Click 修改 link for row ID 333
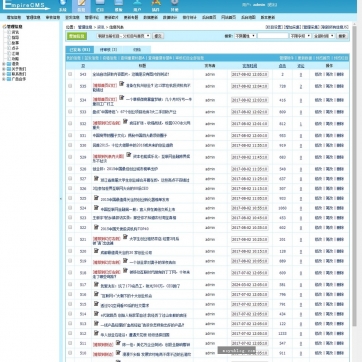This screenshot has height=362, width=362. (318, 112)
